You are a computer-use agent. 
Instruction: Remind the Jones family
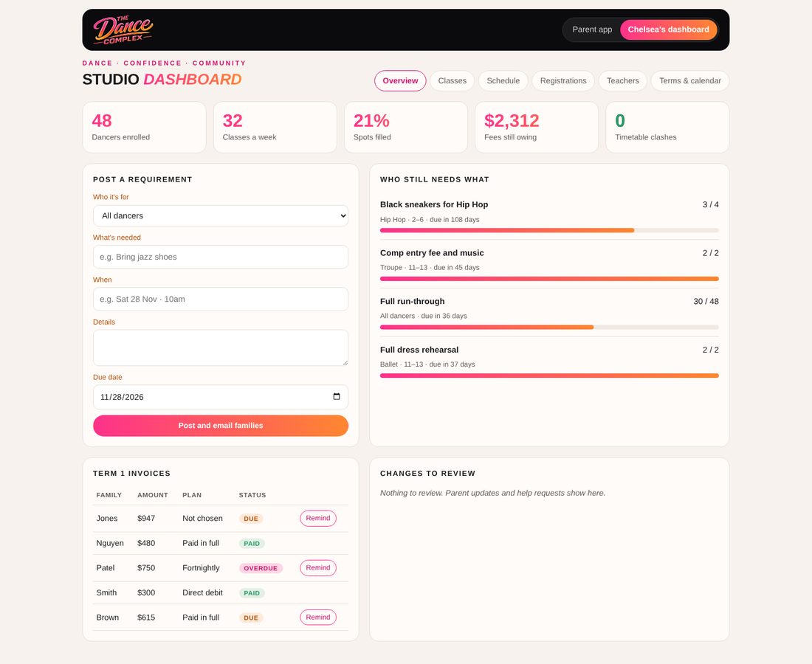[x=318, y=518]
